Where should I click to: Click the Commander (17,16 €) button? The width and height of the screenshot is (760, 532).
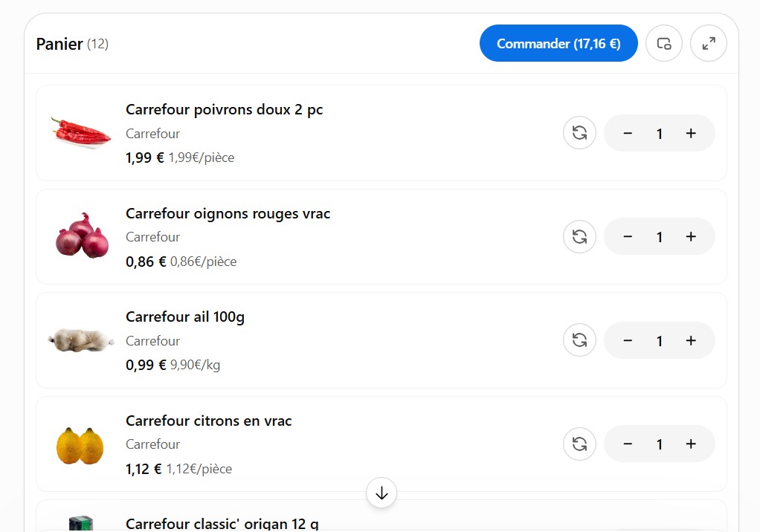[558, 44]
